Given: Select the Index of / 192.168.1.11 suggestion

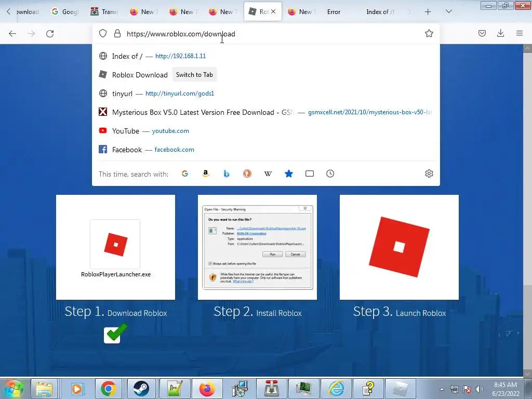Looking at the screenshot, I should tap(266, 56).
